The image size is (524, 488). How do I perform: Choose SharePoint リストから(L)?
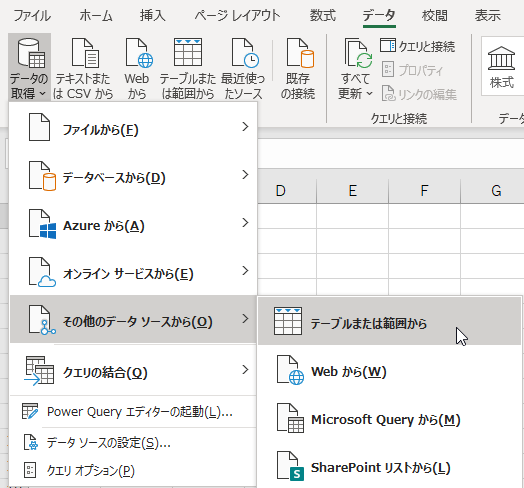coord(390,467)
